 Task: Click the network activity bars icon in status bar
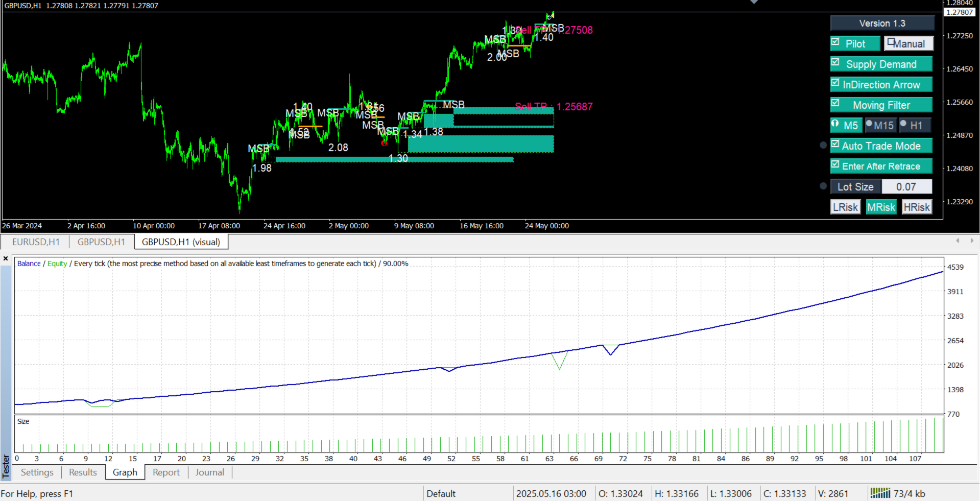coord(879,493)
